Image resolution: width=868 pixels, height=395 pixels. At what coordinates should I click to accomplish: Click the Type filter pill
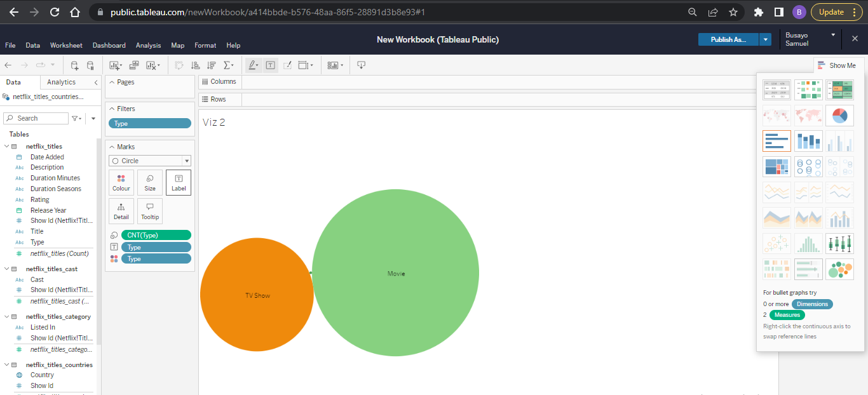(x=150, y=124)
